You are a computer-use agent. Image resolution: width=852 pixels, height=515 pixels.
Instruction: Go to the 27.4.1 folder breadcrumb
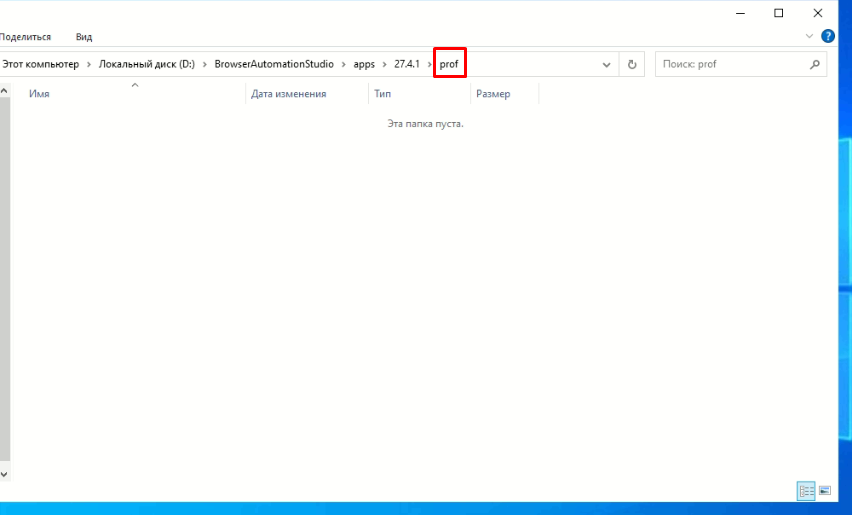pos(407,64)
